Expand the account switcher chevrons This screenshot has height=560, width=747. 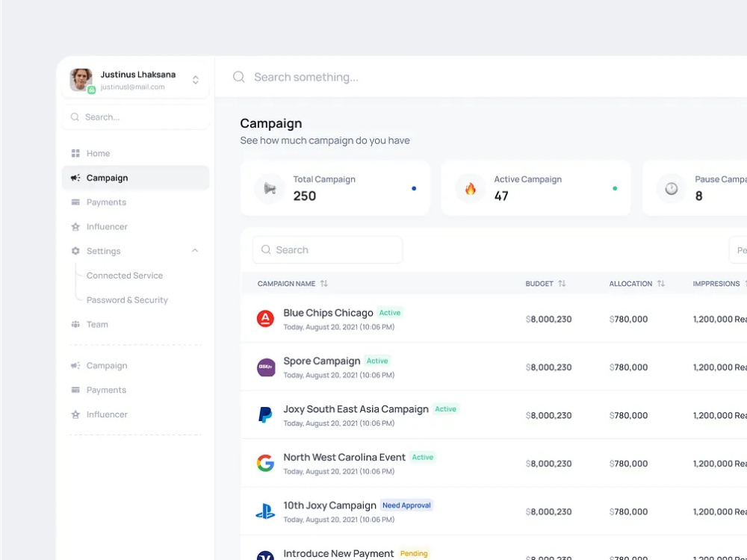coord(195,80)
